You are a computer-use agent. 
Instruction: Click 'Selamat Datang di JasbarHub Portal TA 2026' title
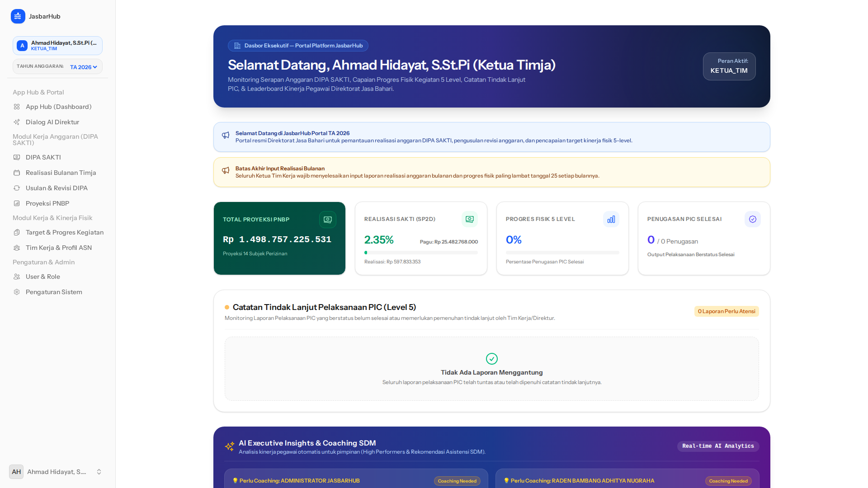[292, 133]
